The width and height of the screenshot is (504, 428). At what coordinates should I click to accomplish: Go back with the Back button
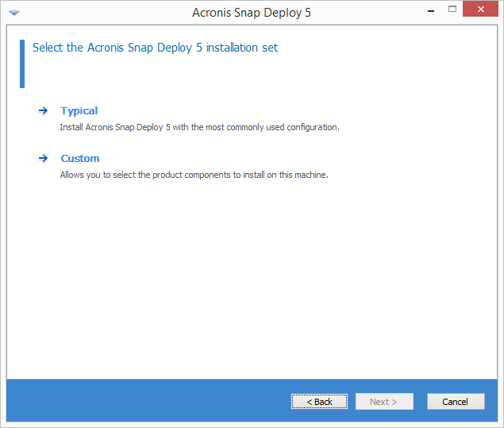coord(319,402)
